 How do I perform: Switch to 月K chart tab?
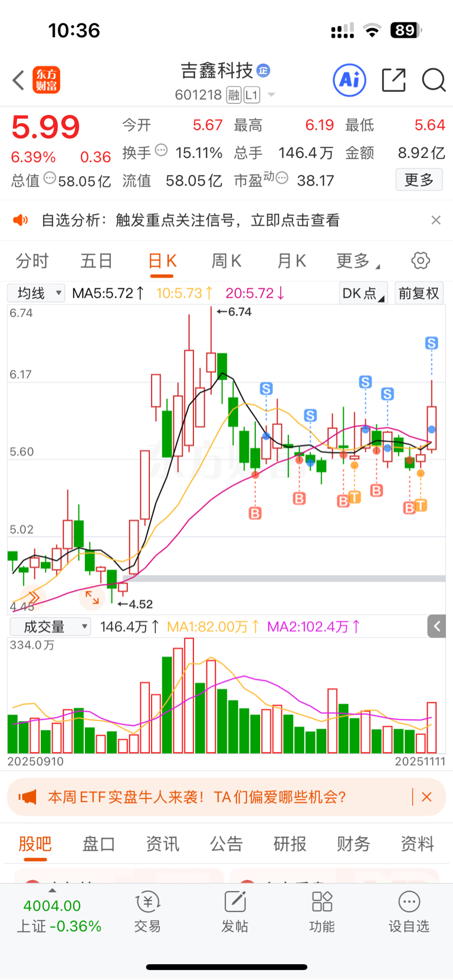tap(291, 261)
